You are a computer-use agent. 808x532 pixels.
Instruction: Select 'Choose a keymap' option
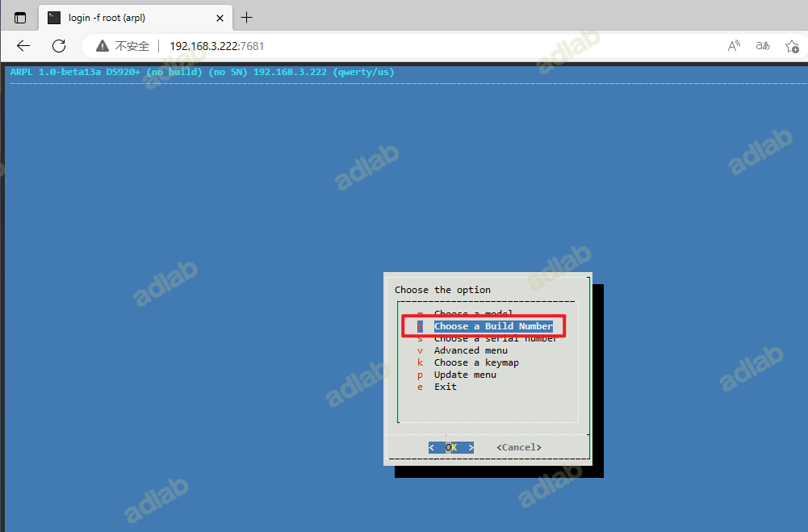click(476, 362)
